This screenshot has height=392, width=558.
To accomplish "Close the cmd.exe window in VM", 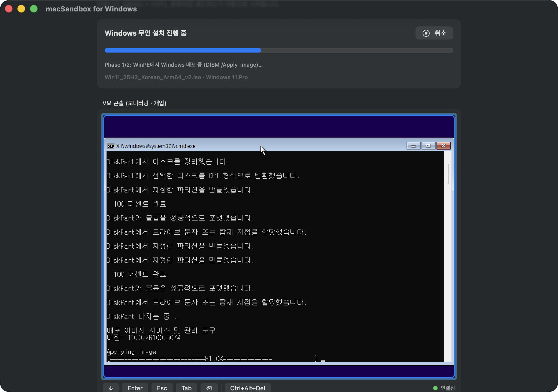I will (443, 146).
